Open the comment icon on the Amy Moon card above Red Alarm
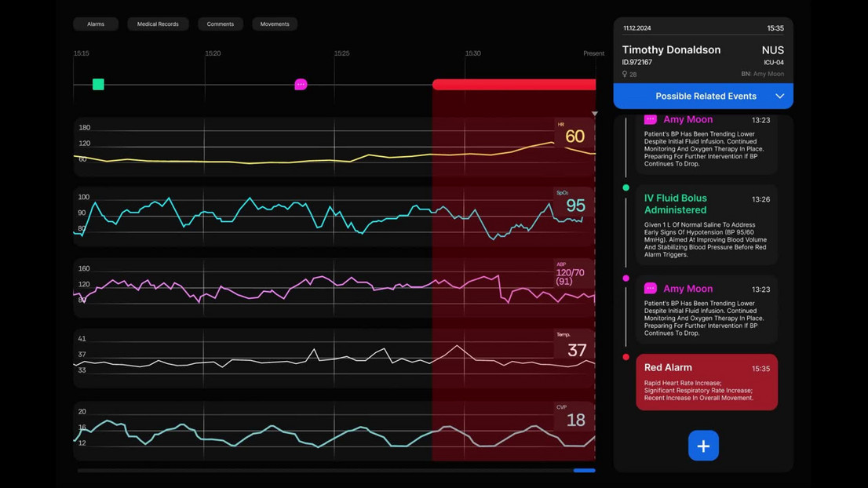Image resolution: width=868 pixels, height=488 pixels. tap(651, 288)
